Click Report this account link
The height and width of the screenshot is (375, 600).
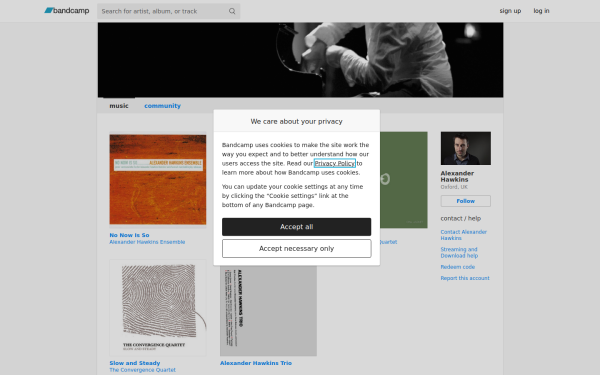465,278
